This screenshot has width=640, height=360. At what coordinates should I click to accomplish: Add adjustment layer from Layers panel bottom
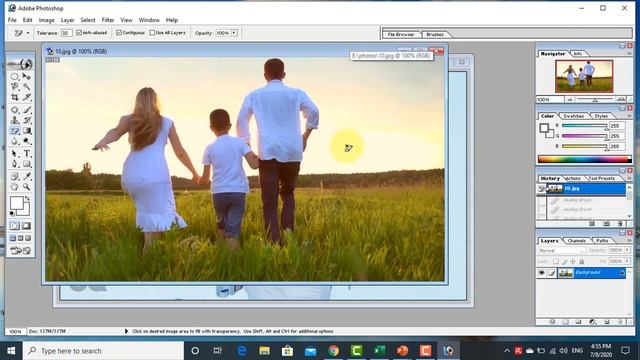coord(593,322)
